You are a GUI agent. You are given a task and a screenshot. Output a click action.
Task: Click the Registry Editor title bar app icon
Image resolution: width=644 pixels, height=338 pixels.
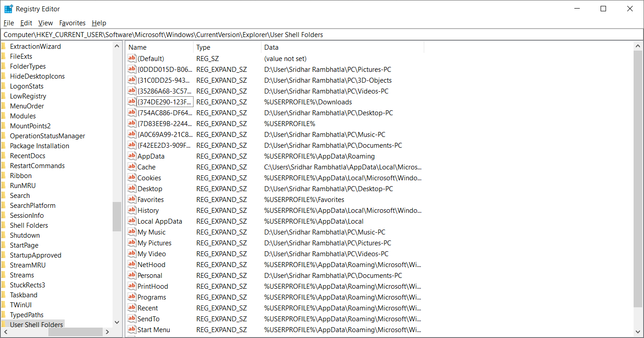point(9,9)
